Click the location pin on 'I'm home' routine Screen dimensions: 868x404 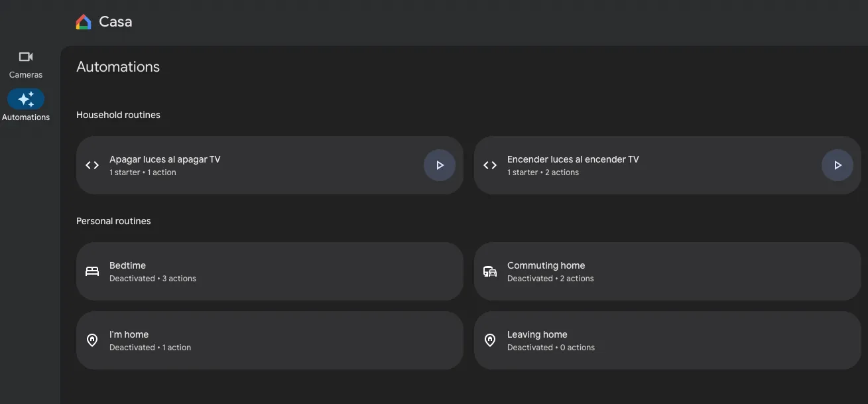pos(92,340)
